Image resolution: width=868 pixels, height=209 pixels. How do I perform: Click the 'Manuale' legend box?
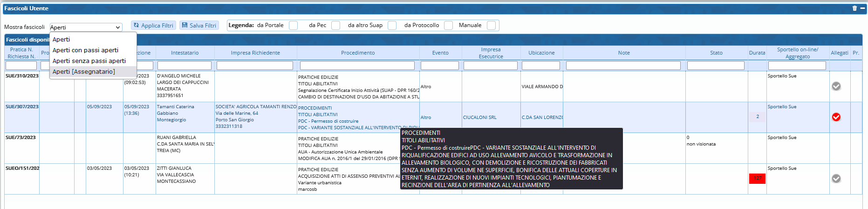tap(491, 25)
